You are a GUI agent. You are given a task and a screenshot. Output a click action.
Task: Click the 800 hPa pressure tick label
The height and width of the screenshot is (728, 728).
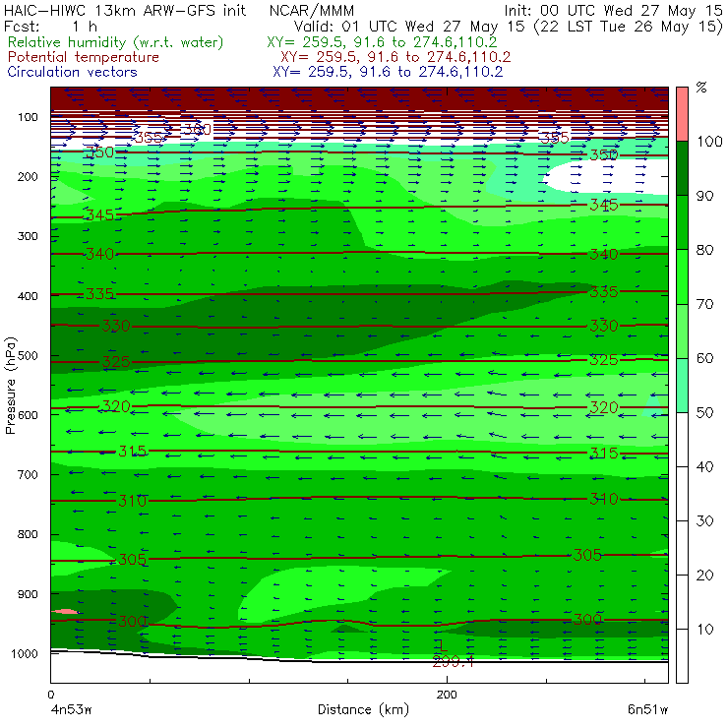coord(28,534)
